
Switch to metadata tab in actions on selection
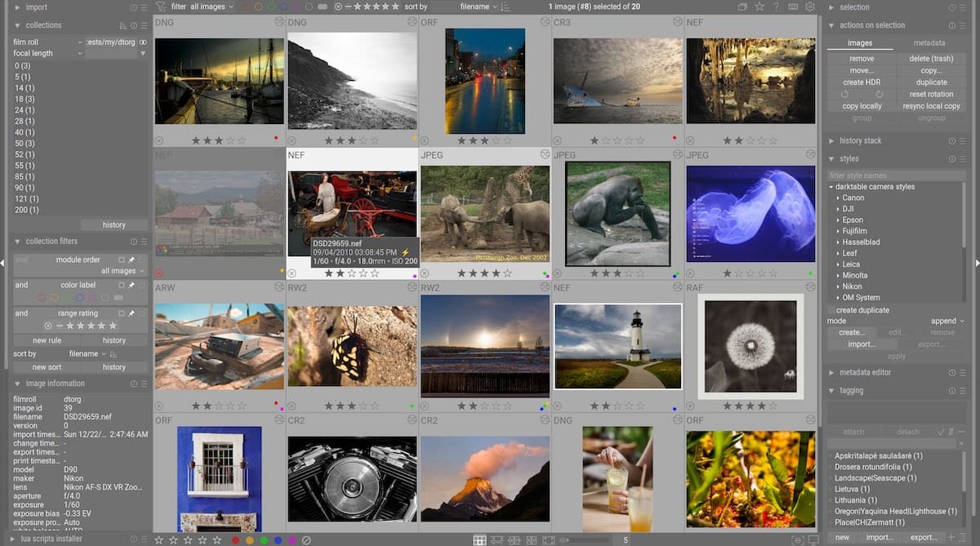[929, 43]
